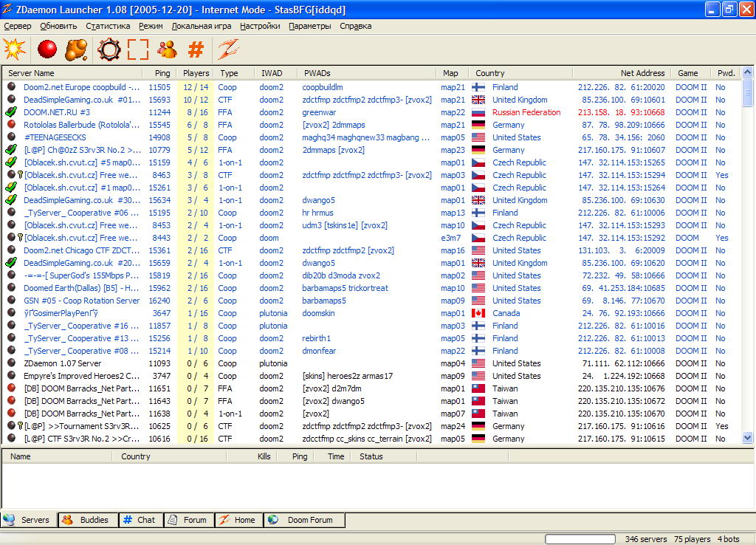Click the server list scrollbar down arrow

[x=747, y=437]
